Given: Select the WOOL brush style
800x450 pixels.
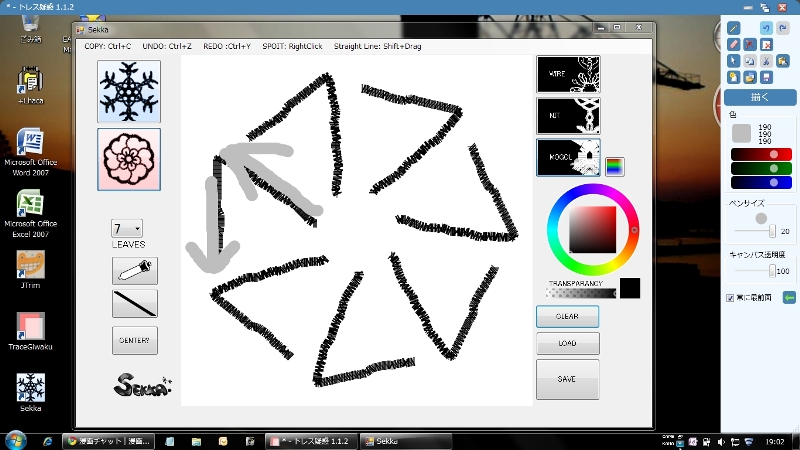Looking at the screenshot, I should (x=568, y=157).
